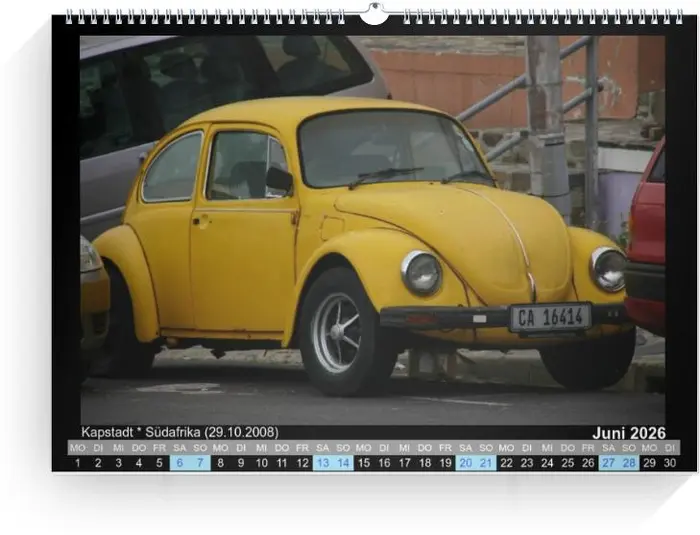Select highlighted day 28 in the calendar
700x535 pixels.
click(x=629, y=463)
